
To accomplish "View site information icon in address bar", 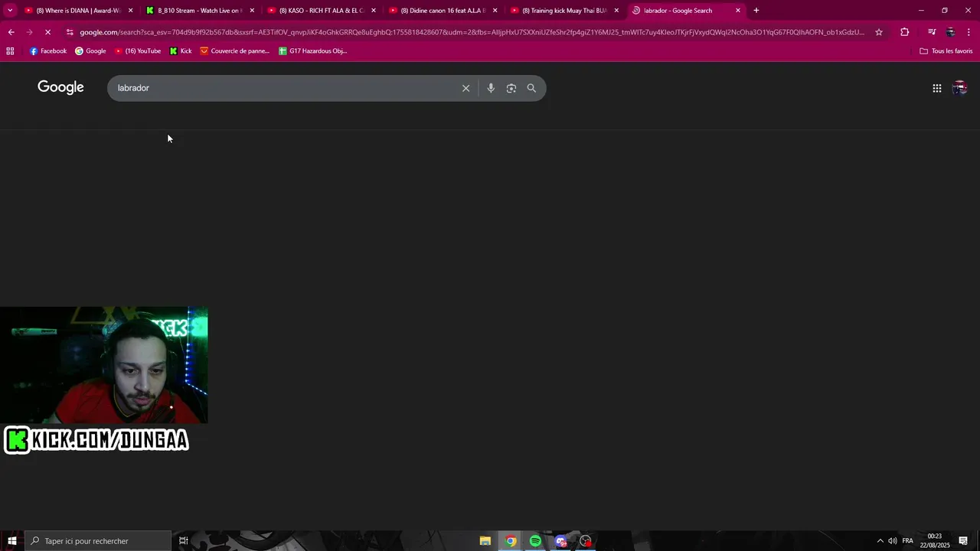I will (70, 32).
